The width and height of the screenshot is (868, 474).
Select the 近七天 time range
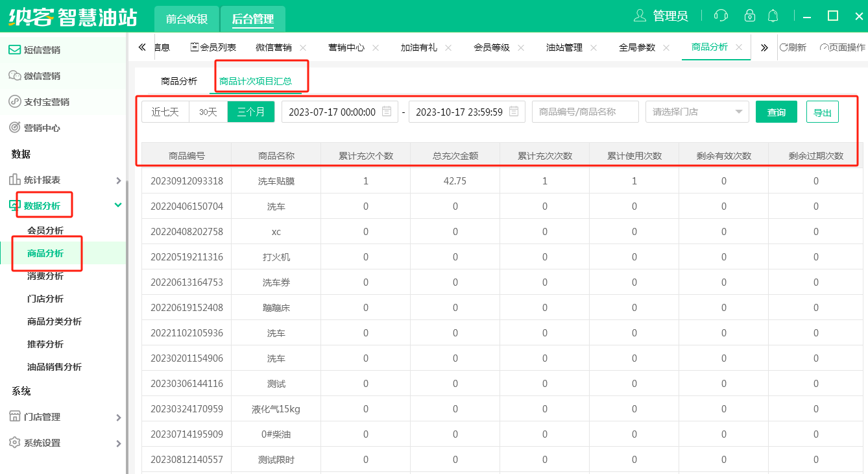point(165,112)
